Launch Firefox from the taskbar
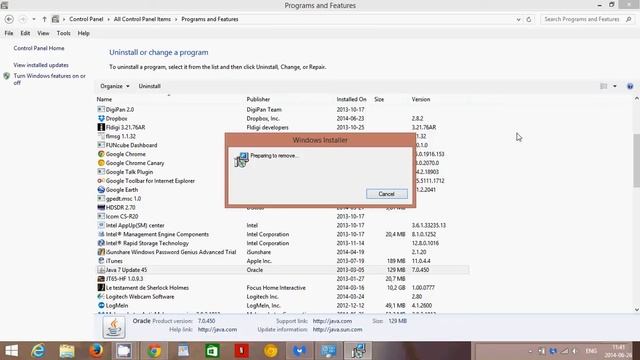 (96, 351)
